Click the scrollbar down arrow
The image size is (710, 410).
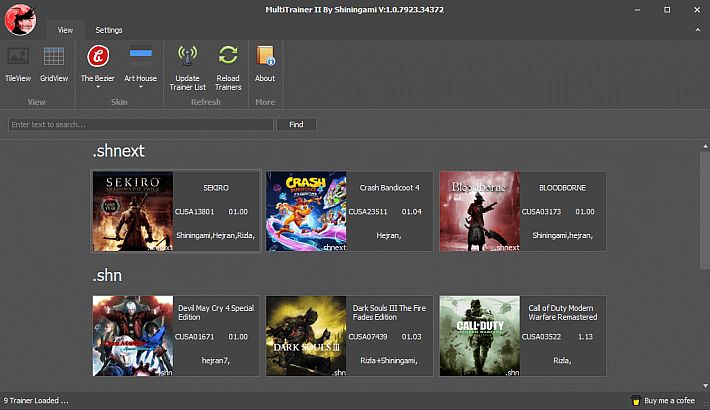(x=705, y=386)
